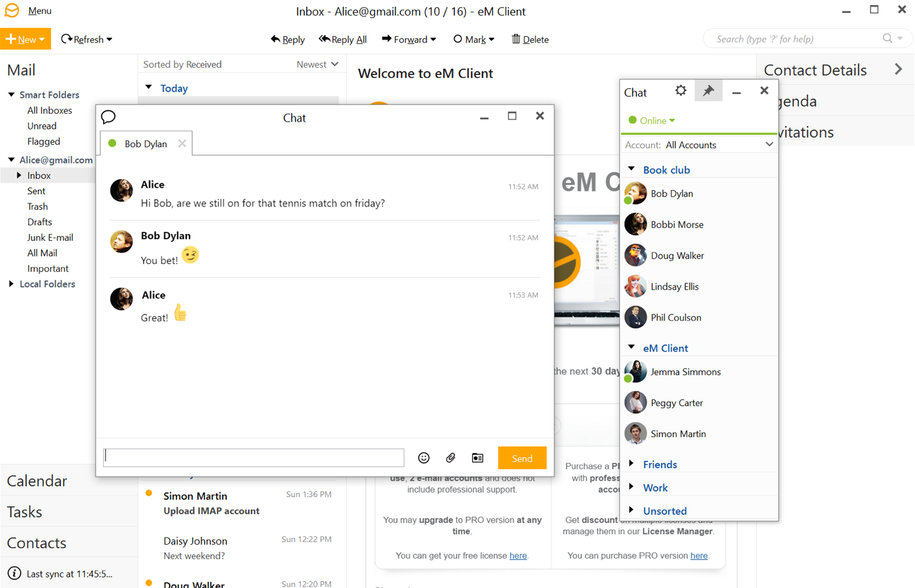Open the emoji picker in chat
The width and height of the screenshot is (915, 588).
click(423, 458)
